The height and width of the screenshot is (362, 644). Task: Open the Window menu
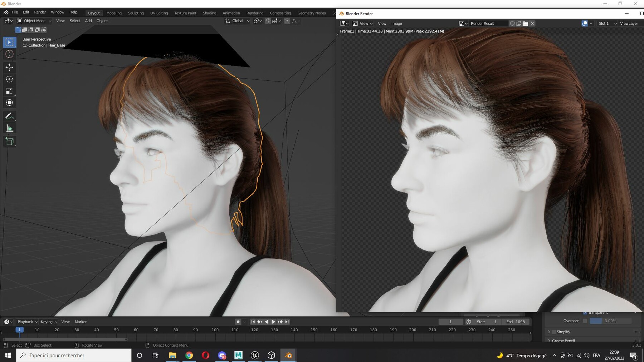click(x=58, y=12)
